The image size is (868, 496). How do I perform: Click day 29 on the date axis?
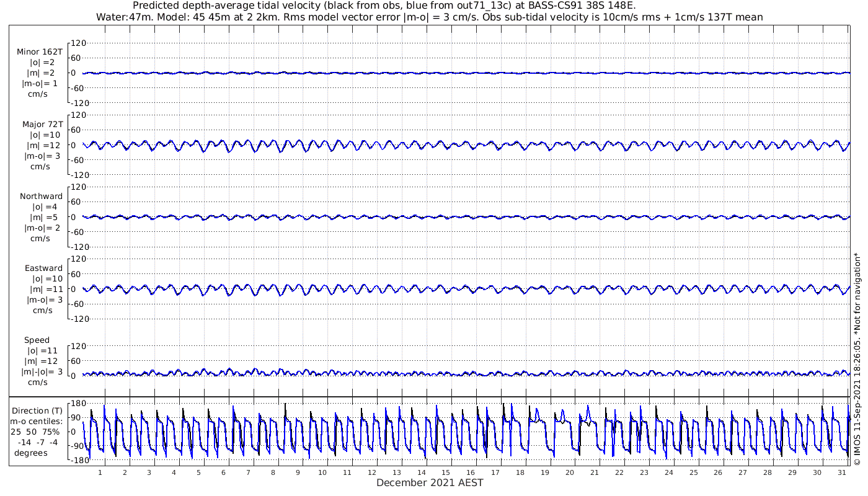click(792, 472)
